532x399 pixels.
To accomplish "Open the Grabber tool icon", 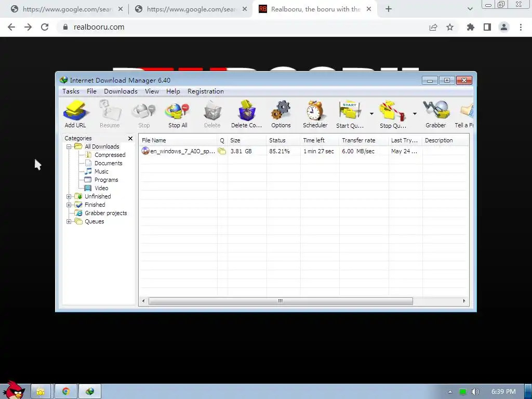I will pos(436,114).
